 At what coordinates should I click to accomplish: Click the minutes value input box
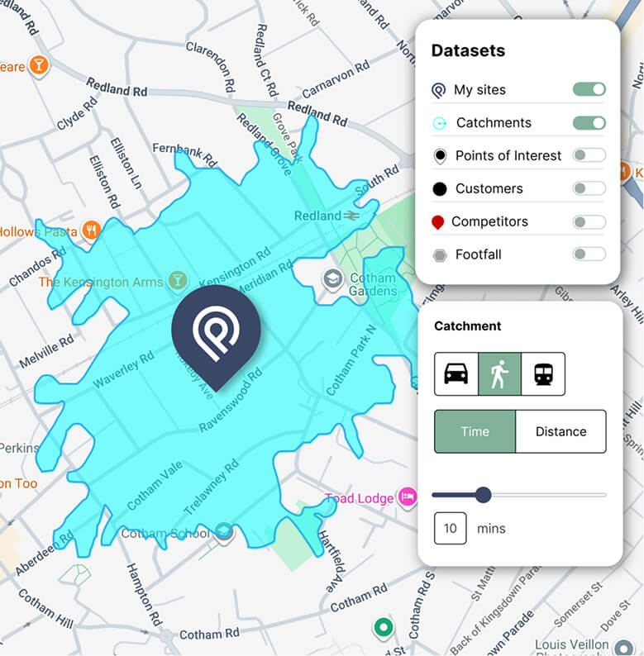point(450,529)
